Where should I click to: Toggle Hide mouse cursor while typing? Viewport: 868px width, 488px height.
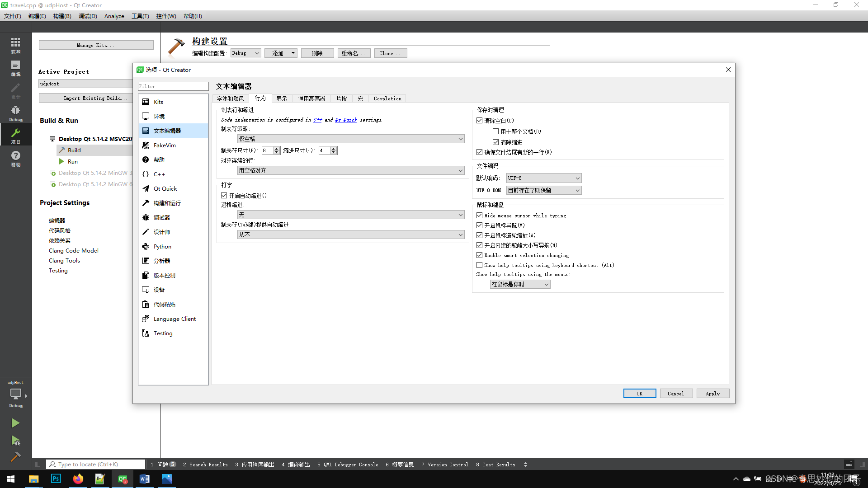click(480, 216)
